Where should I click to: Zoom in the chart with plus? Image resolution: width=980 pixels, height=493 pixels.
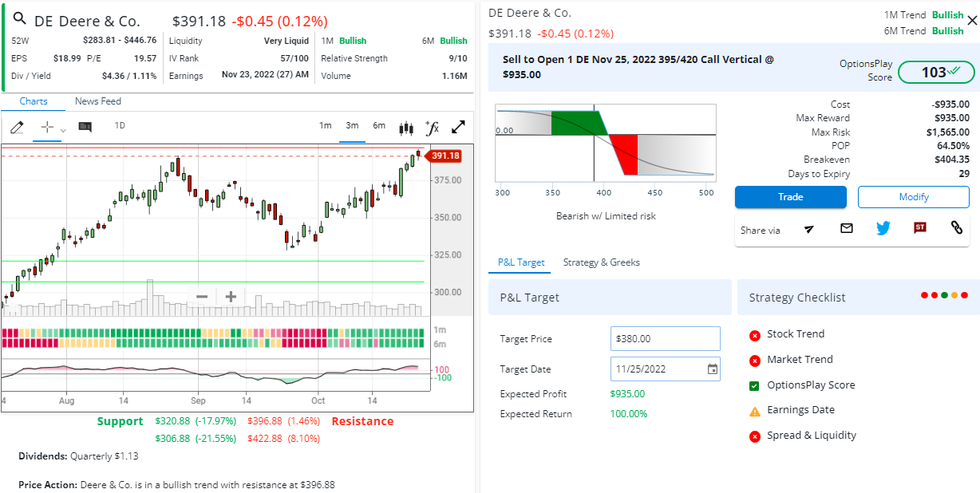tap(231, 297)
